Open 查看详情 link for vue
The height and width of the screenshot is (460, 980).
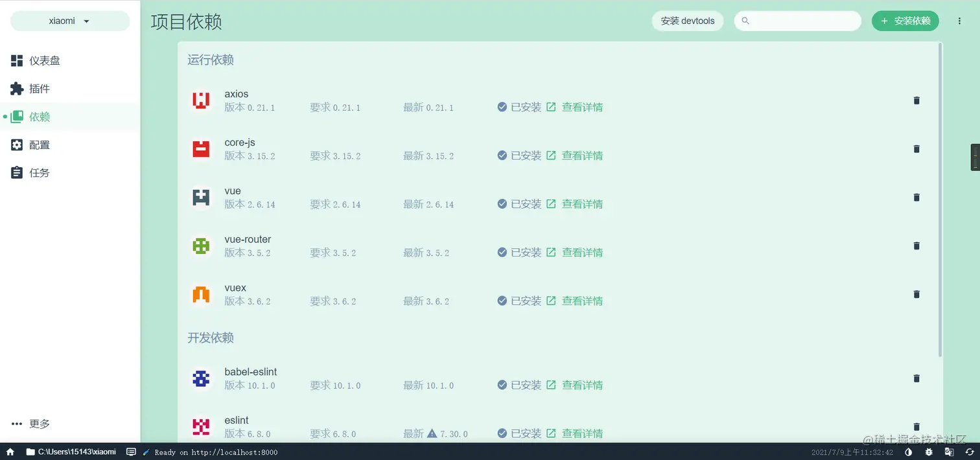(x=575, y=204)
